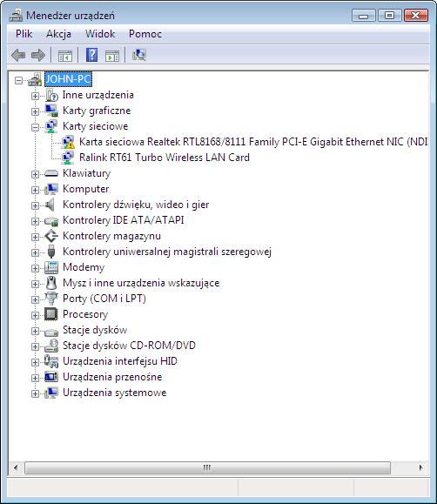This screenshot has height=504, width=437.
Task: Click the Modemy phone icon
Action: [51, 267]
